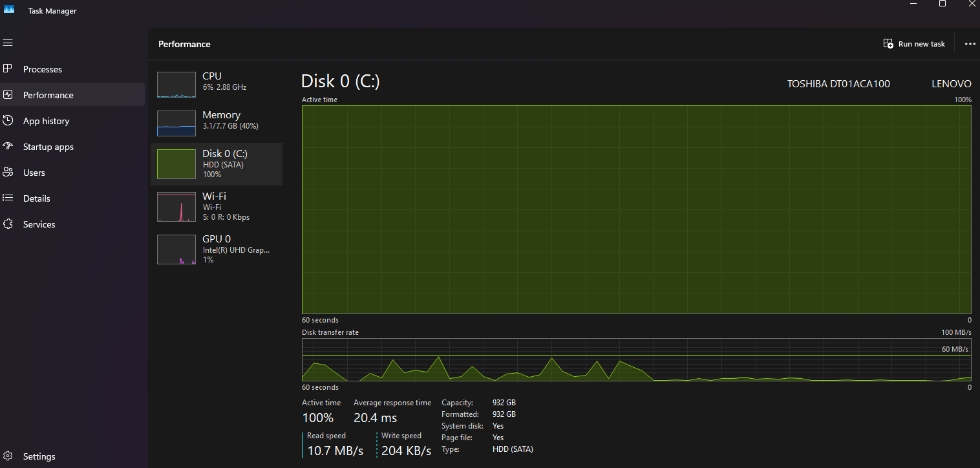
Task: Click the Users people icon
Action: pyautogui.click(x=8, y=172)
